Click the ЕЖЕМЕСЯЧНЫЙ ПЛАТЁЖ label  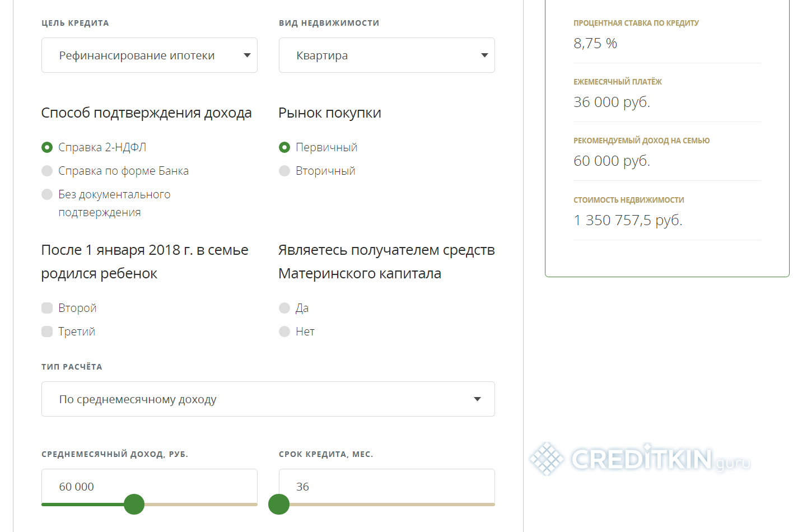click(618, 82)
